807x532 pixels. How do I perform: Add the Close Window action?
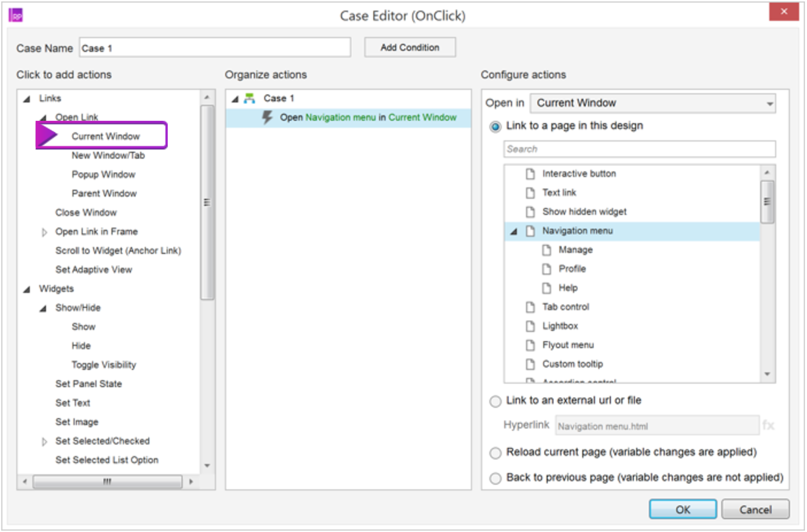click(x=86, y=212)
